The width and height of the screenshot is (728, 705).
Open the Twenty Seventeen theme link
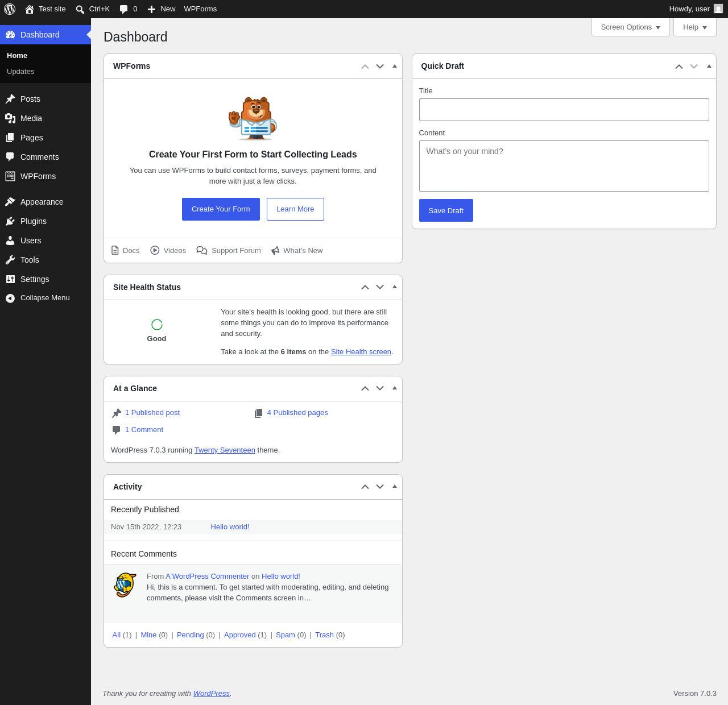225,450
